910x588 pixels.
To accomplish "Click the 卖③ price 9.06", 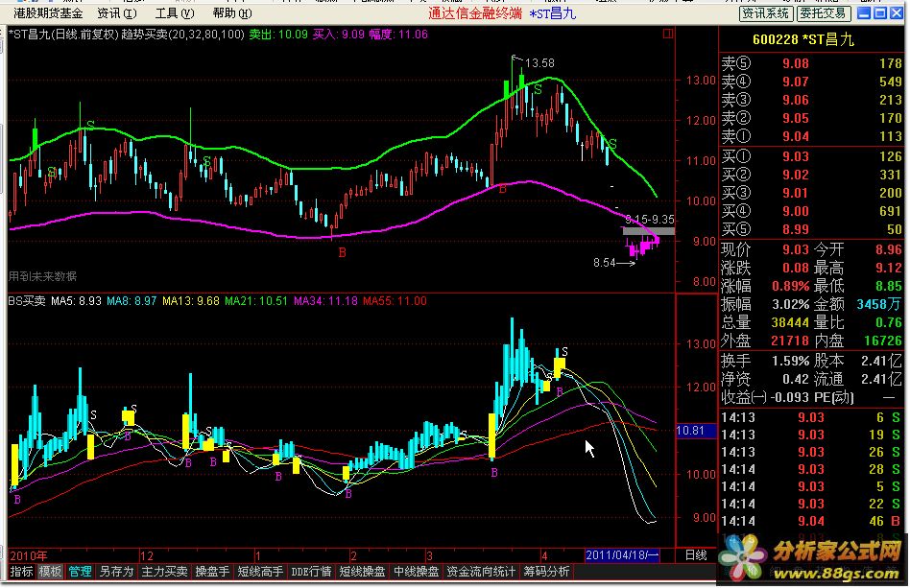I will (x=795, y=100).
